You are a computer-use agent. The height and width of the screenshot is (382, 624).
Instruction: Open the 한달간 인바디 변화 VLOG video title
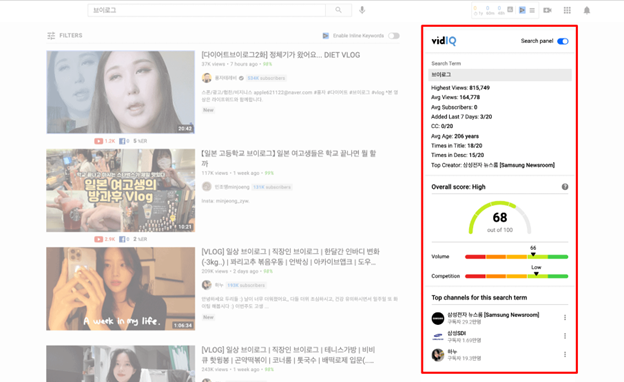click(x=290, y=257)
